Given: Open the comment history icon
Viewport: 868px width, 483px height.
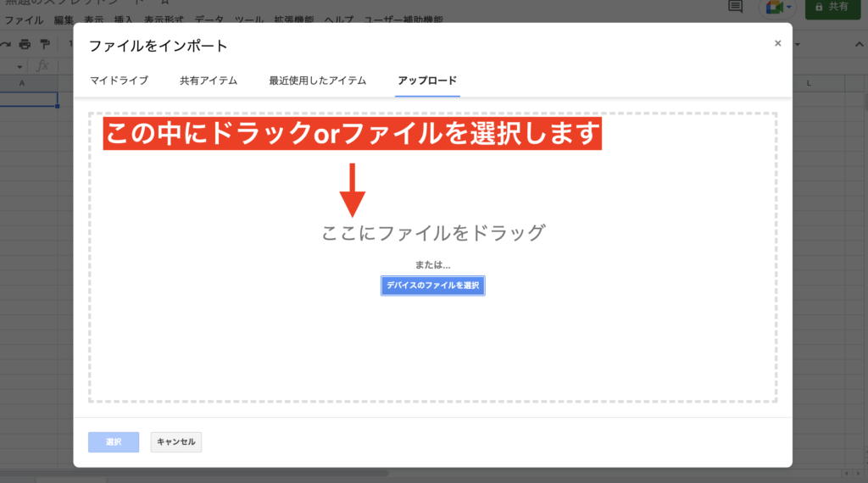Looking at the screenshot, I should click(x=735, y=7).
